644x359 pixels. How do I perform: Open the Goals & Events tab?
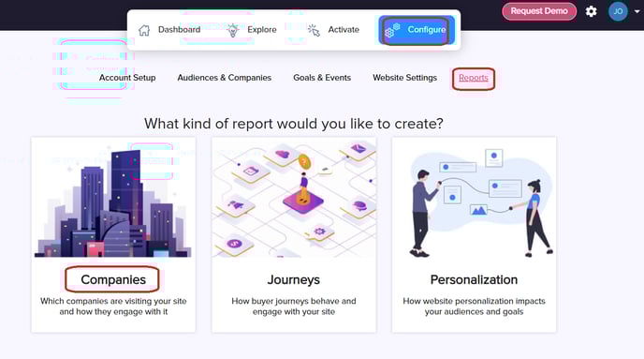322,78
